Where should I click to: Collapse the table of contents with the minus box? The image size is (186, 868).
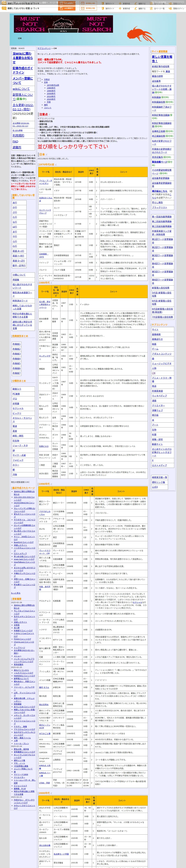[39, 80]
